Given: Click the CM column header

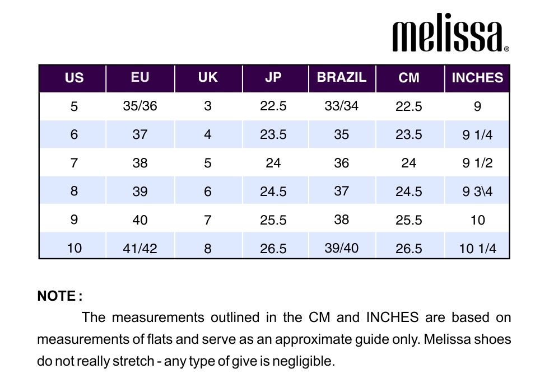Looking at the screenshot, I should (408, 78).
